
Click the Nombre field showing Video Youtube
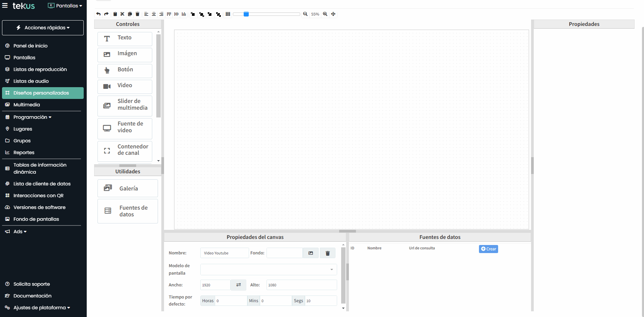(224, 253)
